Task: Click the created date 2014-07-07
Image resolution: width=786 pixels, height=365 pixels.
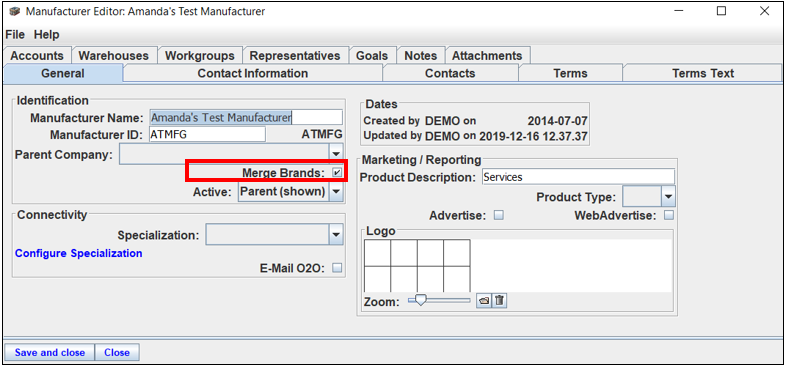Action: point(557,121)
